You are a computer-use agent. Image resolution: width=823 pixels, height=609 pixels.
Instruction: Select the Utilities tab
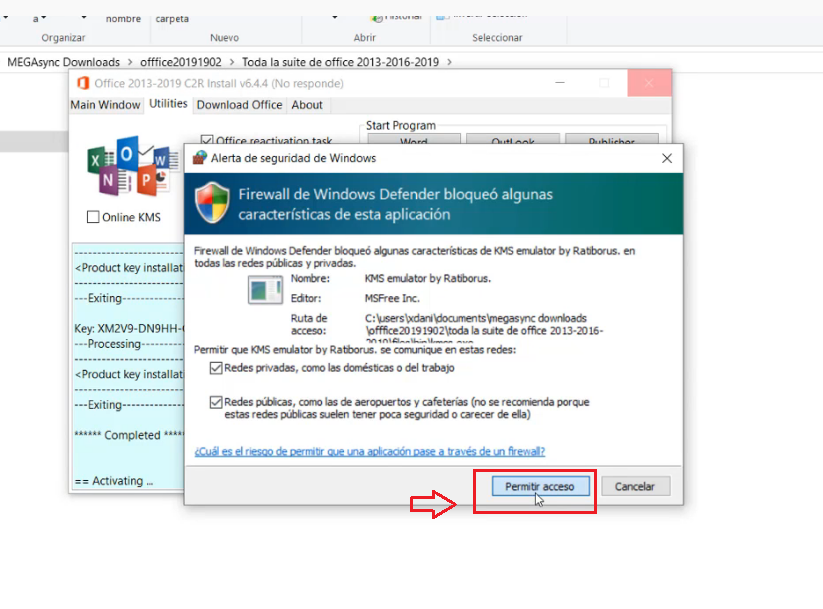click(168, 103)
